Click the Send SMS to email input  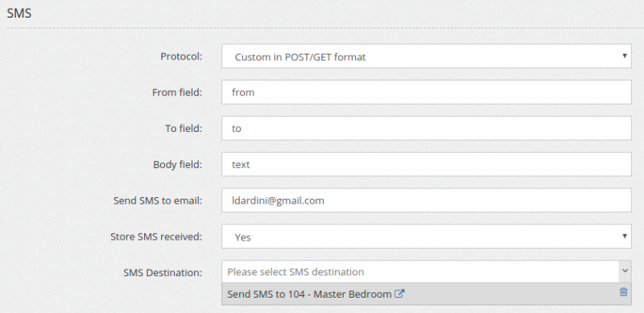point(427,200)
